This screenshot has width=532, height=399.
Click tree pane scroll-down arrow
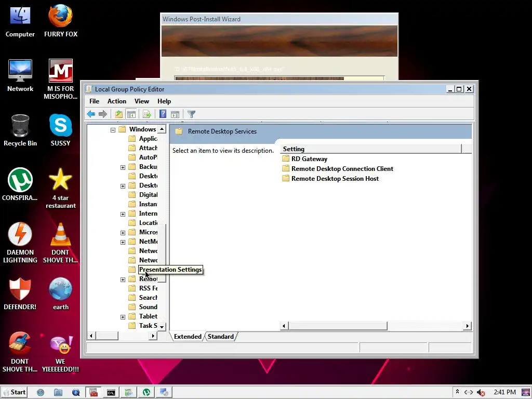162,326
